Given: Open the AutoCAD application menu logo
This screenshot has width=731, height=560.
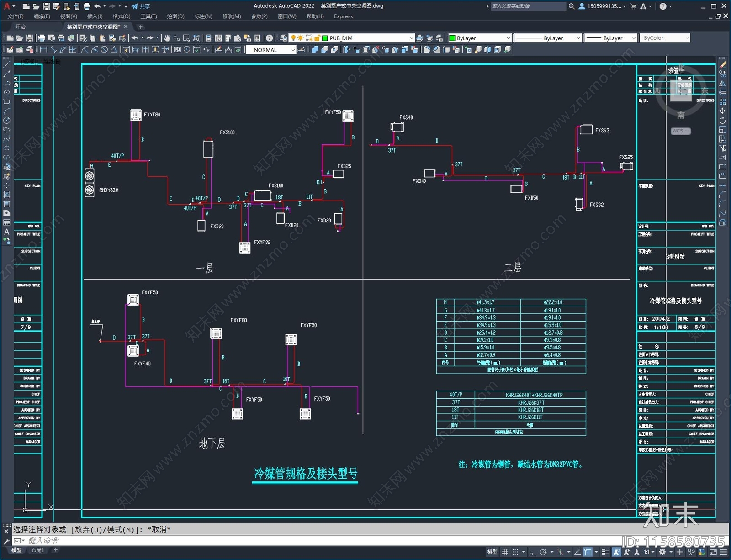Looking at the screenshot, I should click(x=6, y=6).
